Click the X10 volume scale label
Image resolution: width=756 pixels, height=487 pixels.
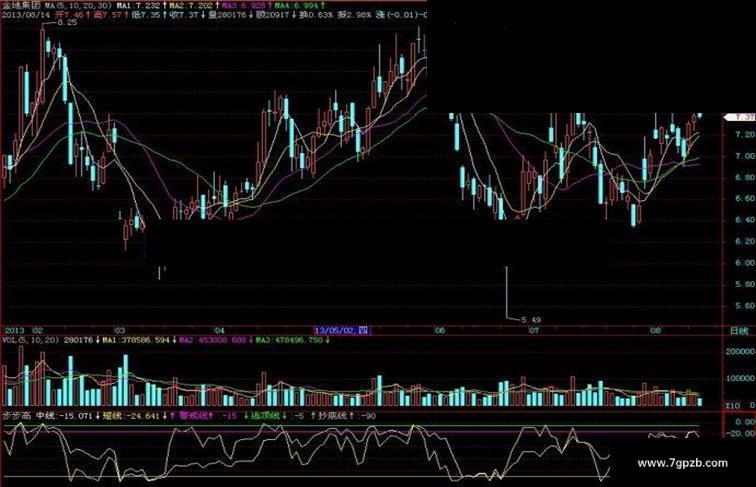click(x=733, y=406)
